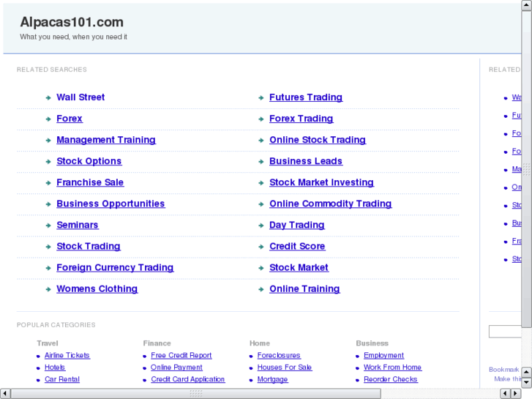The height and width of the screenshot is (399, 532).
Task: Click the arrow icon beside Wall Street
Action: point(48,98)
